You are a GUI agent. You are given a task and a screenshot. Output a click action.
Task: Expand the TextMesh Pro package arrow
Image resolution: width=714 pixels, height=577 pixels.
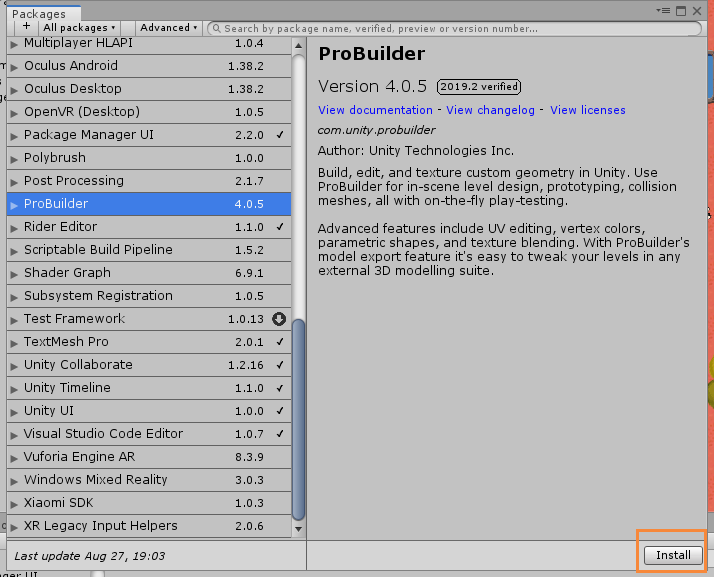tap(14, 343)
